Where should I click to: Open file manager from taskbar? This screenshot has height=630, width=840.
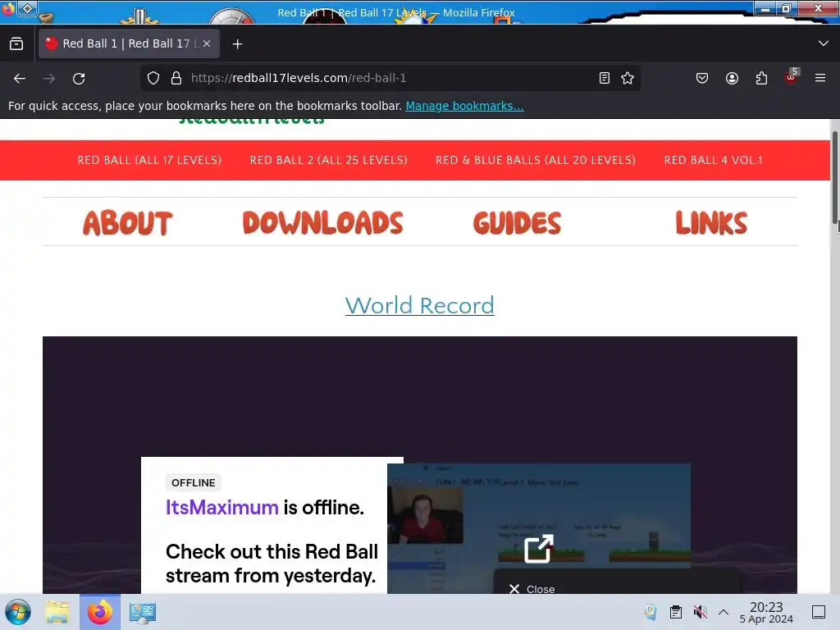point(57,612)
